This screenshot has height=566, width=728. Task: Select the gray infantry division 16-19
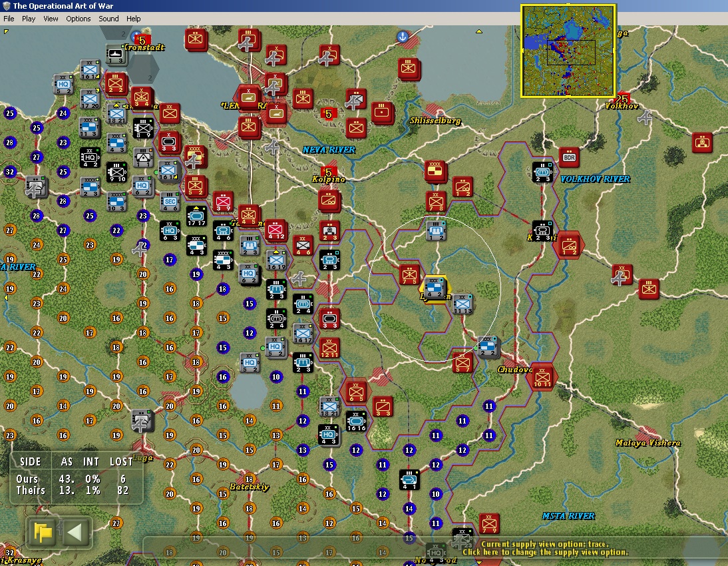[276, 260]
